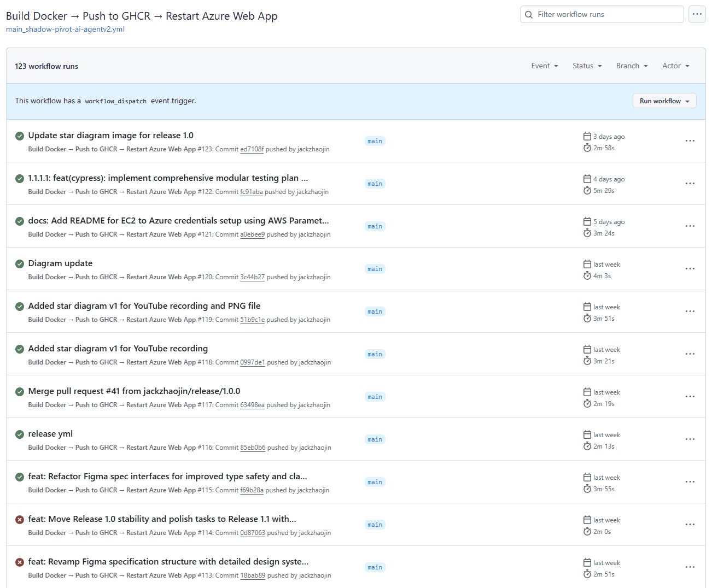Click main branch label on run #113
The height and width of the screenshot is (588, 712).
coord(375,567)
